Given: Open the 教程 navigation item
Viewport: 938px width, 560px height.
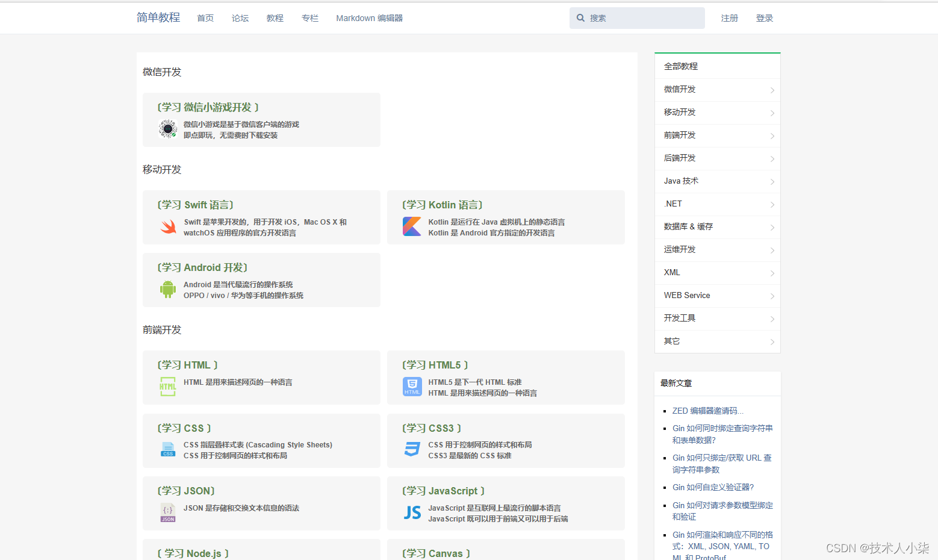Looking at the screenshot, I should (x=275, y=18).
